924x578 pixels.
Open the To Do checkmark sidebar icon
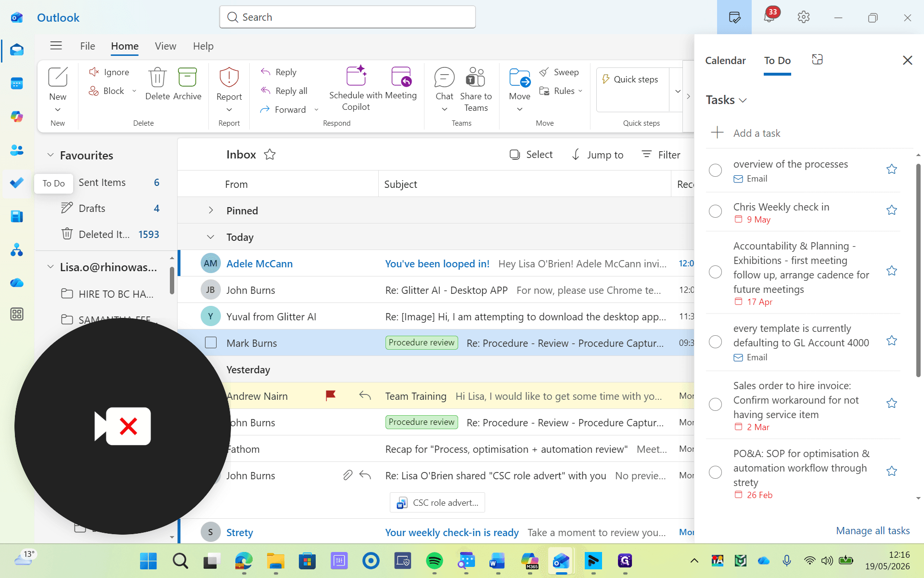click(17, 183)
